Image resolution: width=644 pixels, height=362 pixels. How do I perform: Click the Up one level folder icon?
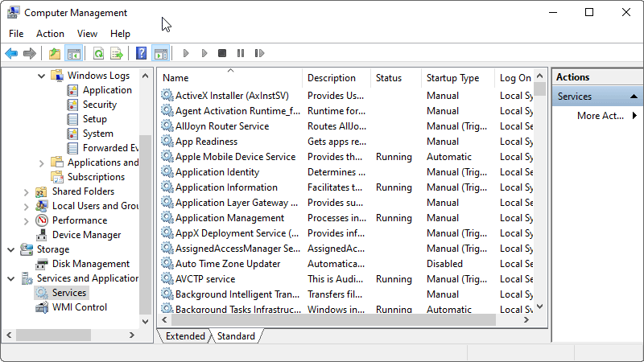click(x=55, y=53)
